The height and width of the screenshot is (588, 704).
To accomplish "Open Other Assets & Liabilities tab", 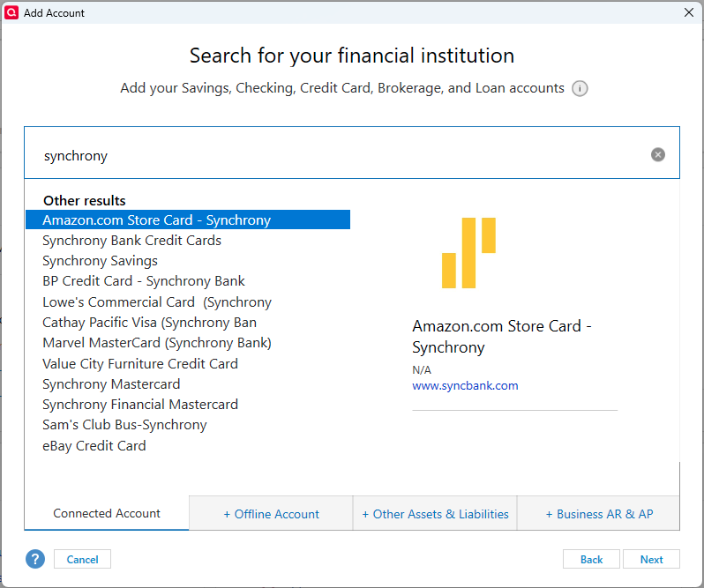I will (x=435, y=514).
